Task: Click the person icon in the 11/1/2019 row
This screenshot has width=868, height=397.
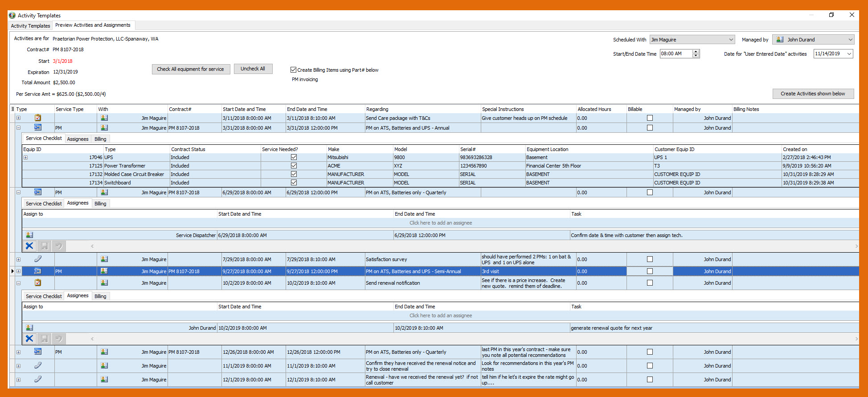Action: coord(104,365)
